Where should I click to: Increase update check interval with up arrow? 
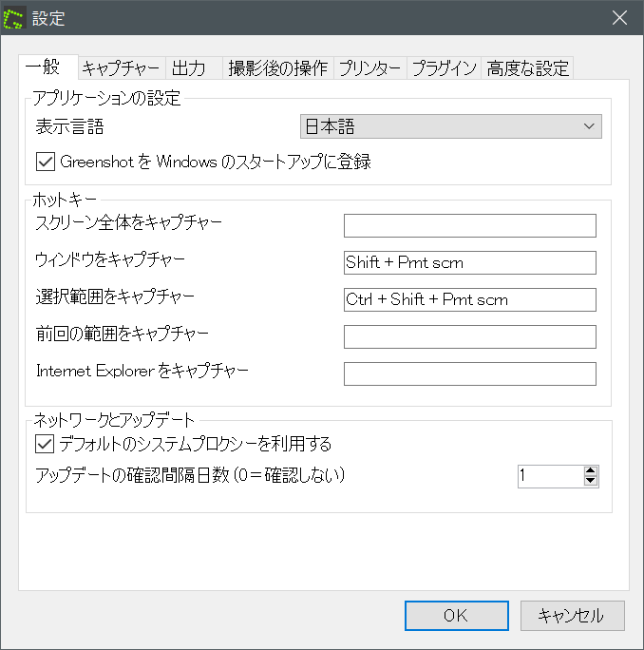point(591,471)
